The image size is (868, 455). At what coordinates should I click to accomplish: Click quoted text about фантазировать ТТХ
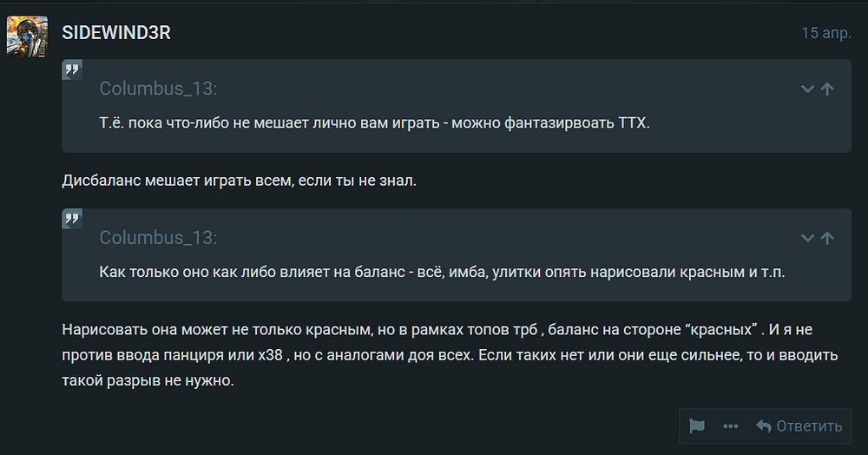374,122
